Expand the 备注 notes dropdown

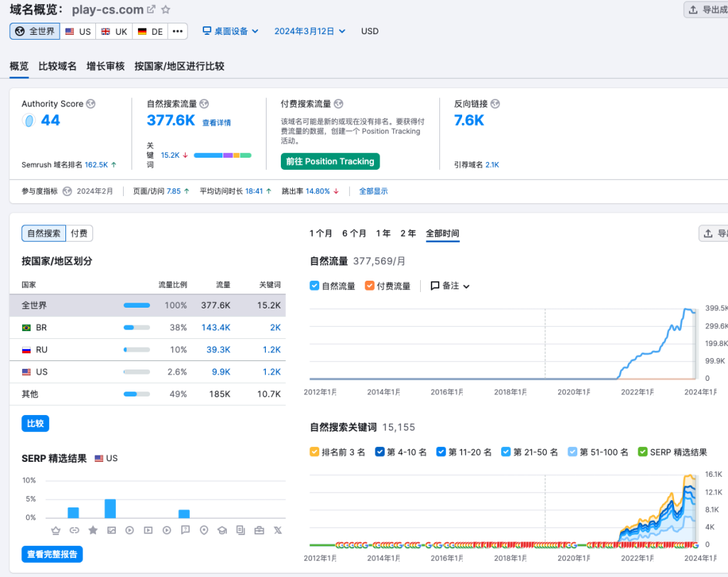[450, 286]
